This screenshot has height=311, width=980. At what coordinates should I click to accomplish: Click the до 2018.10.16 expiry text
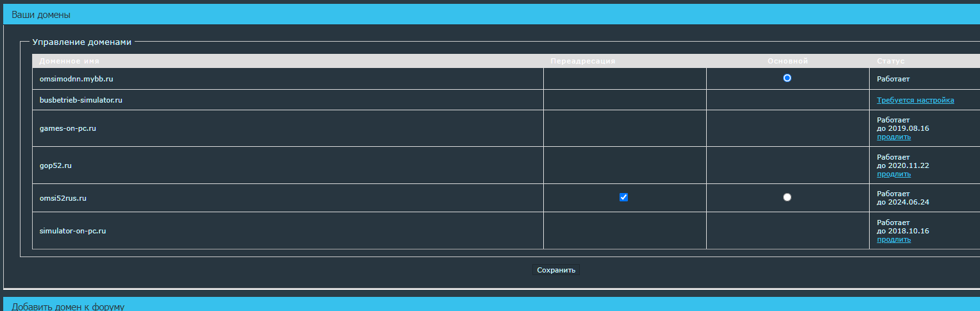pyautogui.click(x=903, y=231)
